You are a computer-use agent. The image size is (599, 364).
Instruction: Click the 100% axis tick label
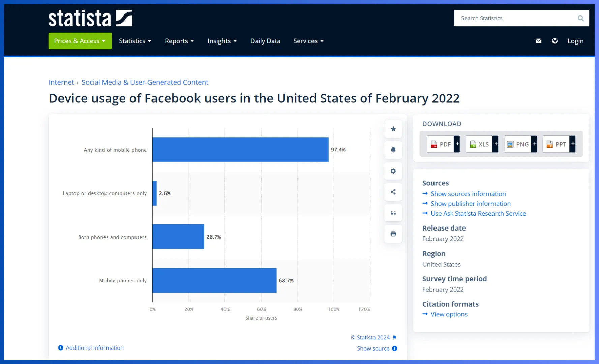334,309
